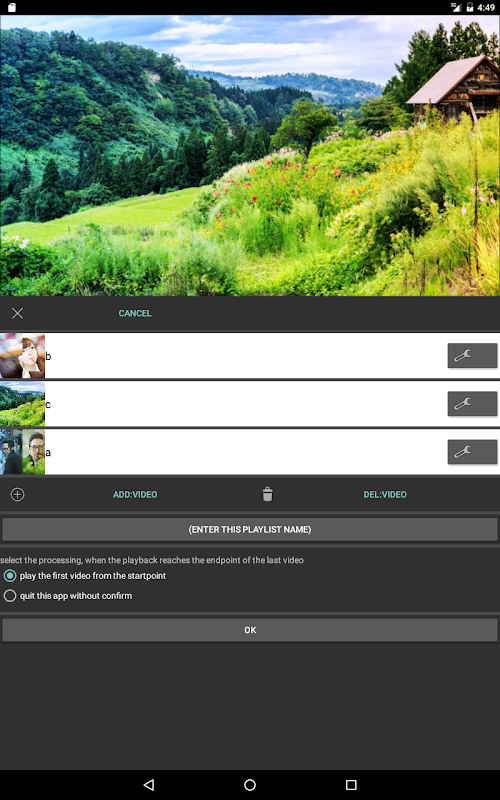
Task: Tap the recent apps square icon
Action: click(x=351, y=785)
